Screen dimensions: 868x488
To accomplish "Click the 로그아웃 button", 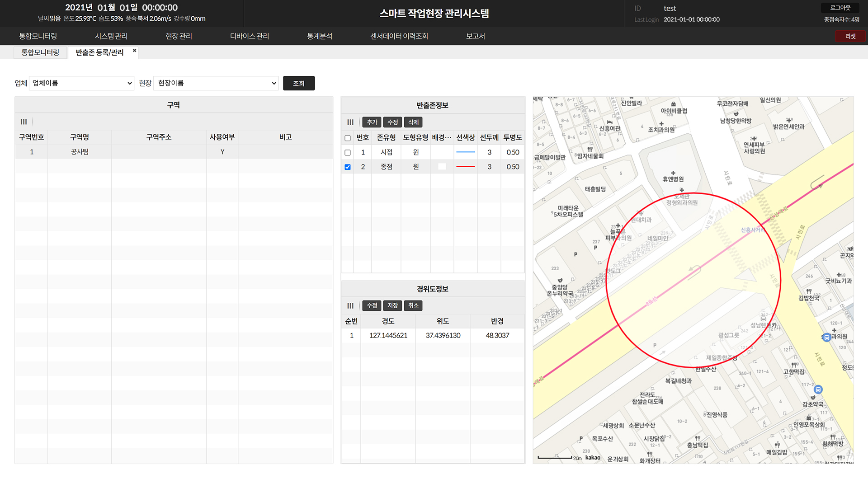I will coord(840,8).
